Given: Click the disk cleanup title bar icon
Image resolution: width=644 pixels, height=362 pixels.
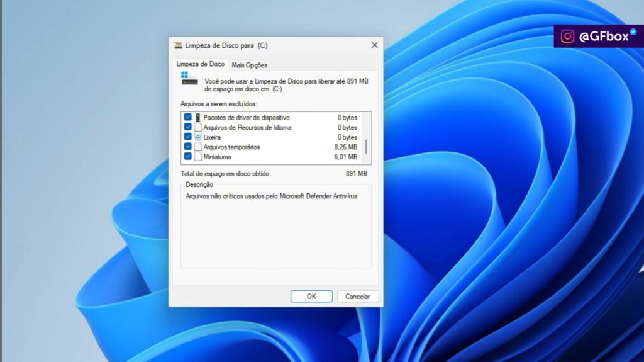Looking at the screenshot, I should pos(177,45).
